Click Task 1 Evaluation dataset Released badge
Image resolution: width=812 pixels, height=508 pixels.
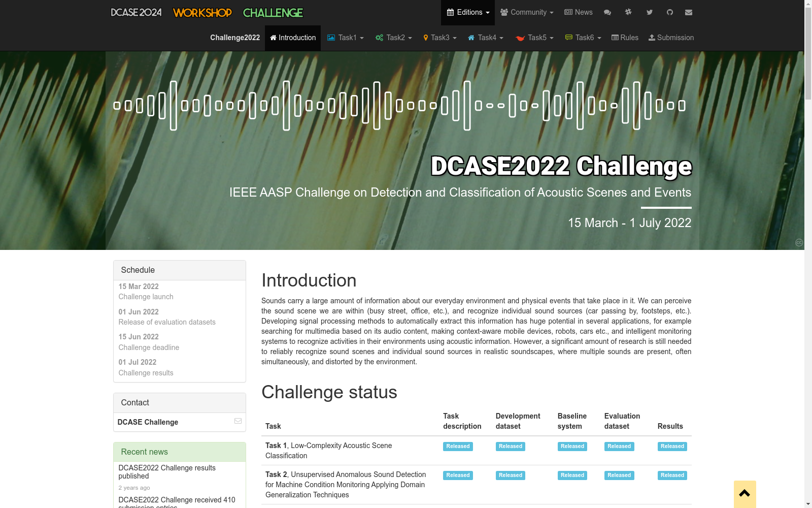(x=619, y=447)
